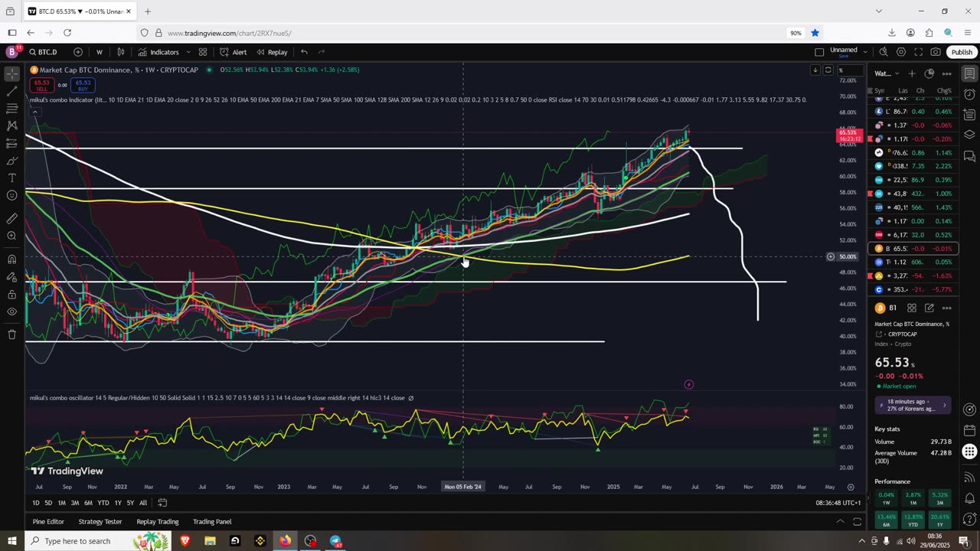This screenshot has width=980, height=551.
Task: Open the patterns drawing tools
Action: [11, 126]
